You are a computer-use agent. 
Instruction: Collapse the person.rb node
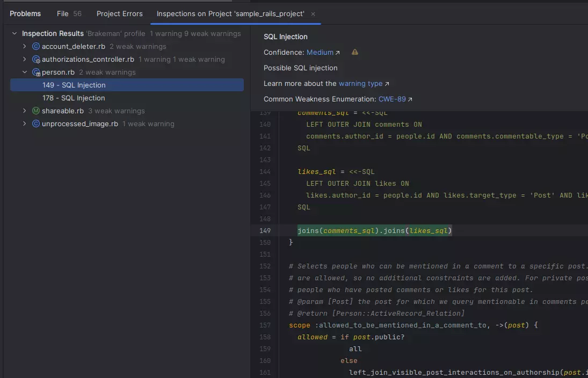25,72
